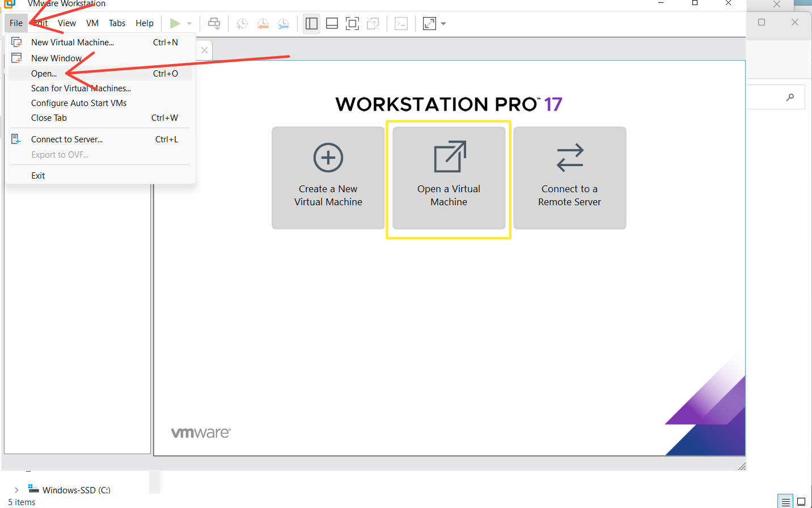Click the Connect to a Remote Server tile
Image resolution: width=812 pixels, height=508 pixels.
tap(570, 178)
